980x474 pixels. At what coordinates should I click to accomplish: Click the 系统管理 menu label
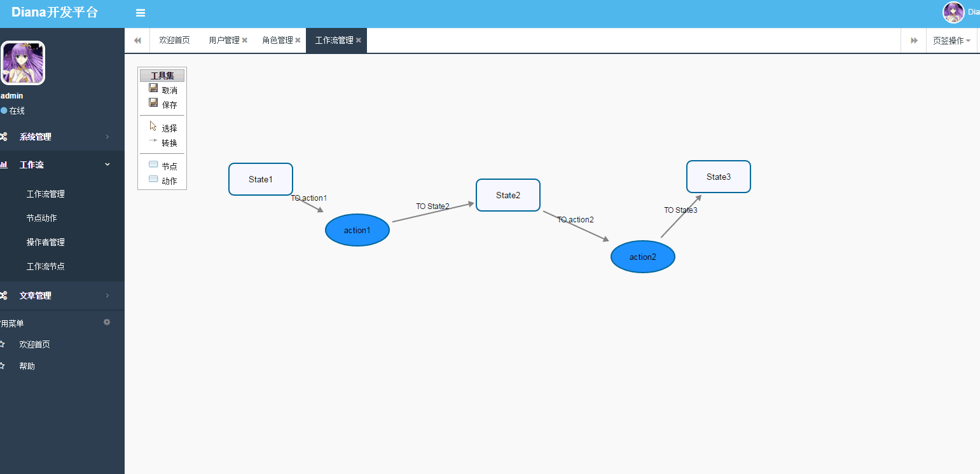(36, 137)
